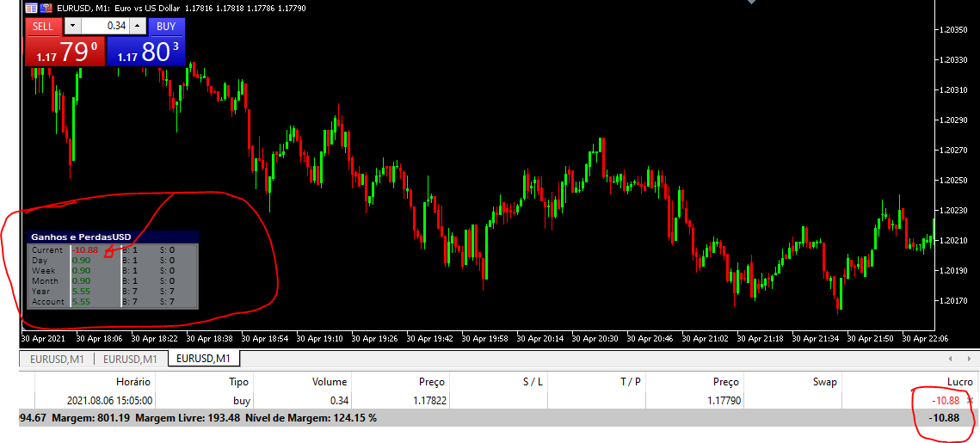This screenshot has width=980, height=443.
Task: Click the 'Ganhos e PerdasUSD' panel title
Action: pyautogui.click(x=81, y=237)
